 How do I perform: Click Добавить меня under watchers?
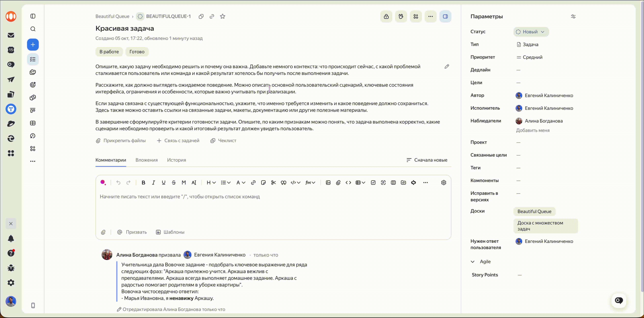coord(533,130)
